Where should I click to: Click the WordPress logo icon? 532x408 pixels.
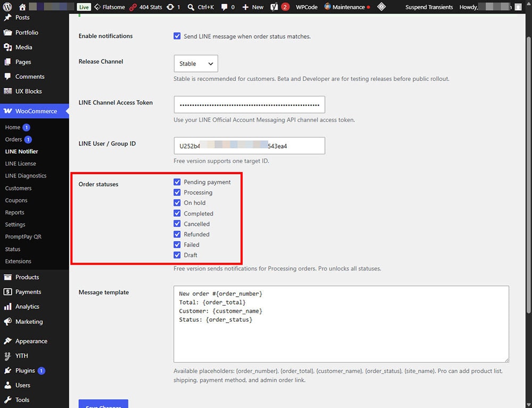(7, 7)
